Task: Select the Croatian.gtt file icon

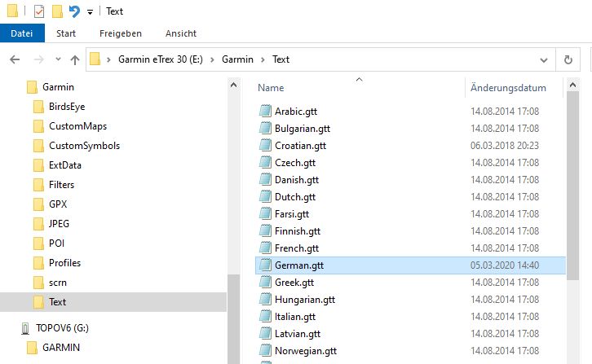Action: click(265, 146)
